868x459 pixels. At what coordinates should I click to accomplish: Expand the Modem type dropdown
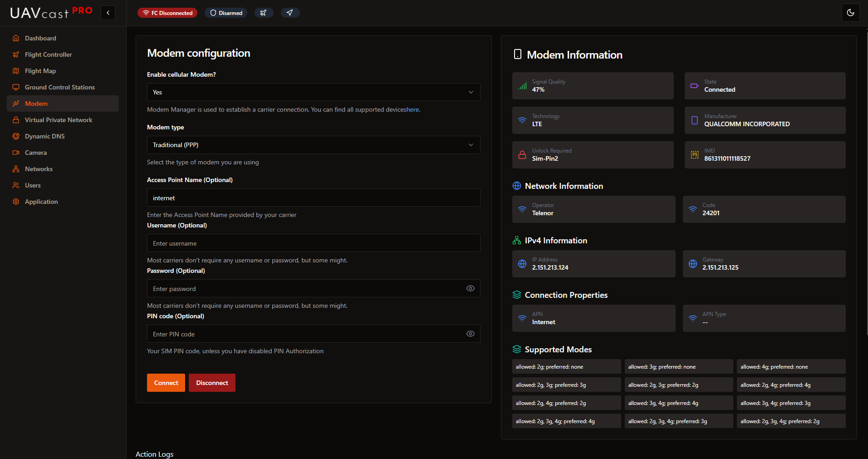[313, 145]
